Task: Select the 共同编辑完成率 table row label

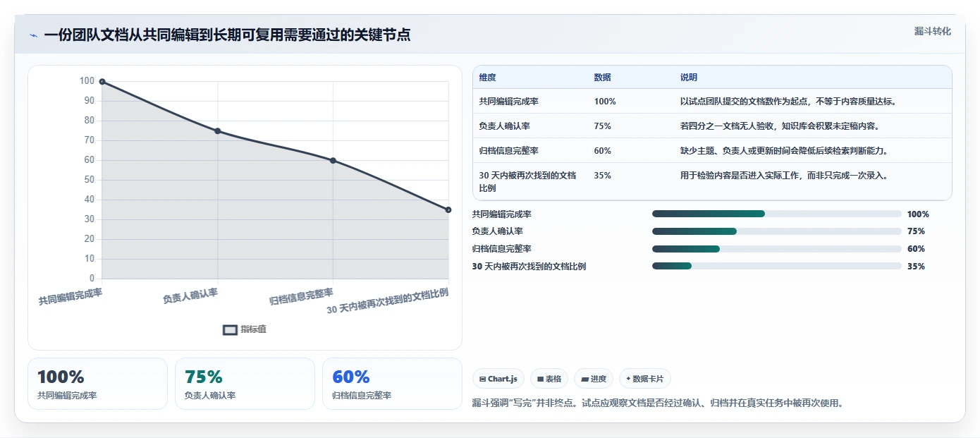Action: [x=508, y=102]
